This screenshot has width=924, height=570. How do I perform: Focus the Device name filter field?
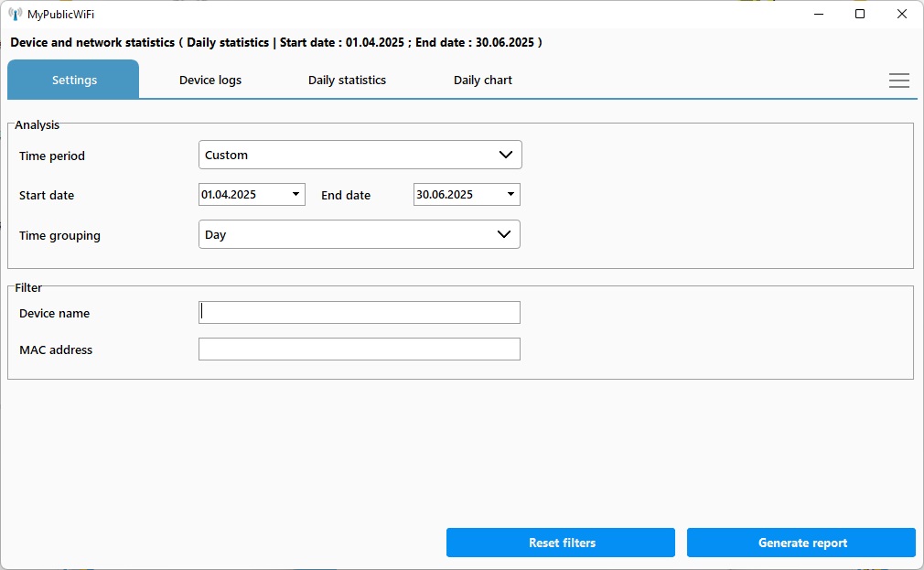359,312
